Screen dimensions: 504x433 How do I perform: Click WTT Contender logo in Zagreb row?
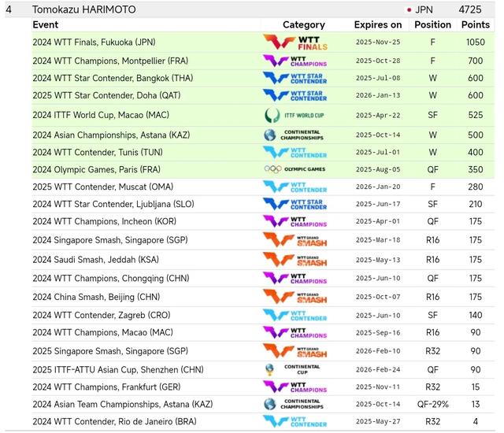(295, 316)
